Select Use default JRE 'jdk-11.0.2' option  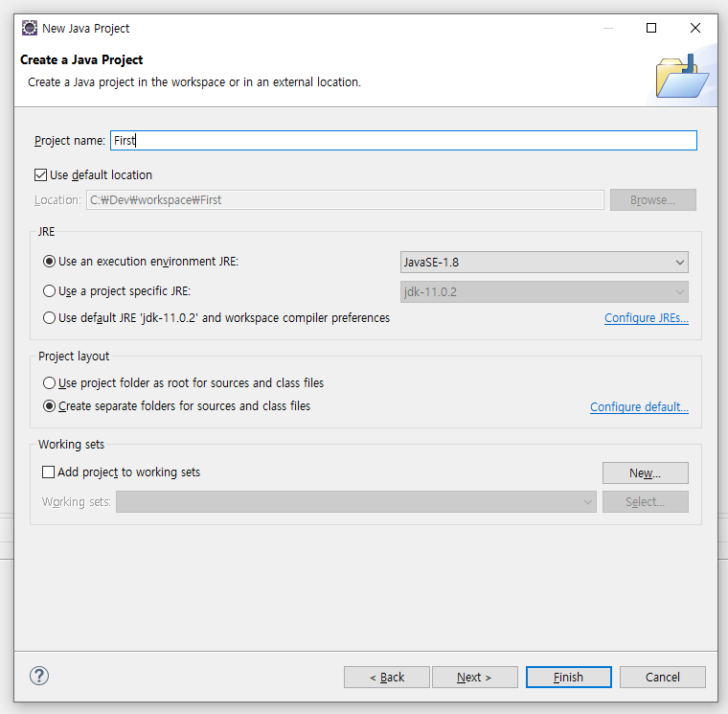(50, 317)
